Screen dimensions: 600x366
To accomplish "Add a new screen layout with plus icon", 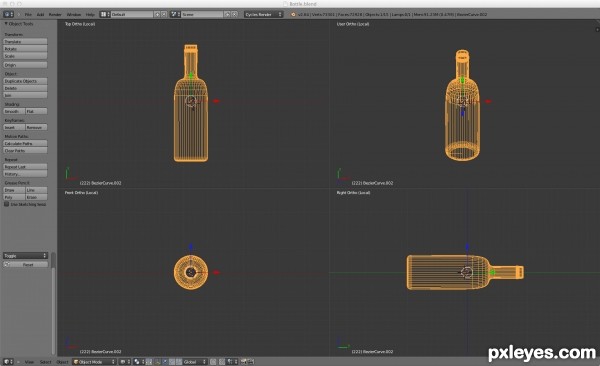I will [157, 14].
